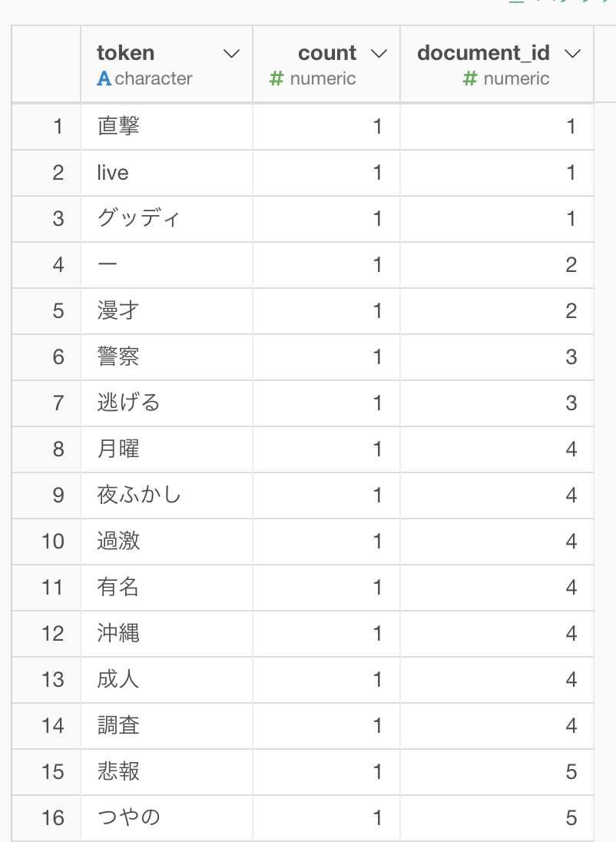Select the count column header

[326, 64]
